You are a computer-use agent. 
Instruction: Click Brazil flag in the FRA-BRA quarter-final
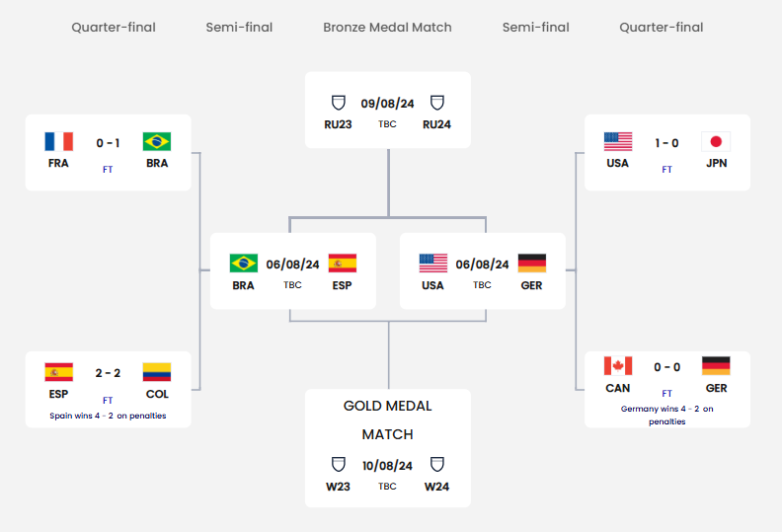(157, 141)
